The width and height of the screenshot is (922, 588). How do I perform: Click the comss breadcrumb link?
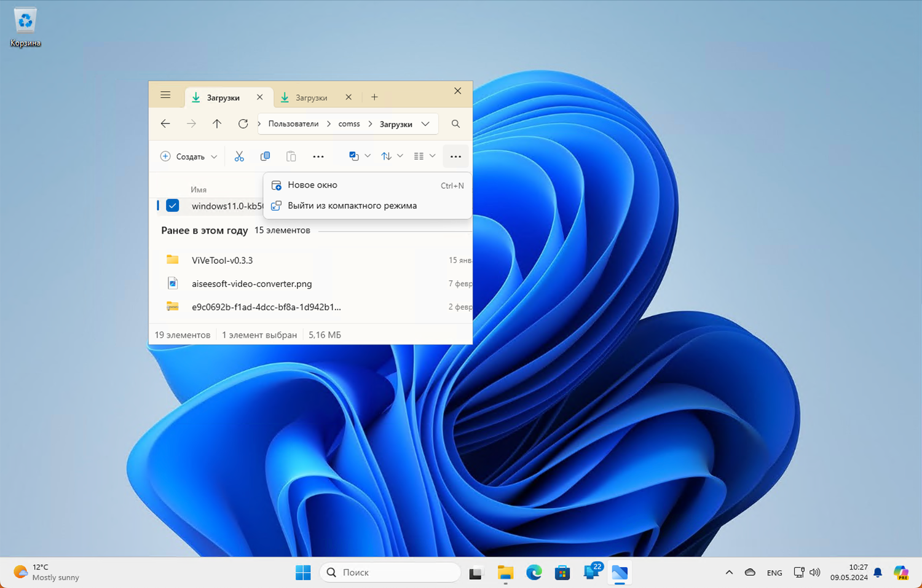pyautogui.click(x=349, y=124)
